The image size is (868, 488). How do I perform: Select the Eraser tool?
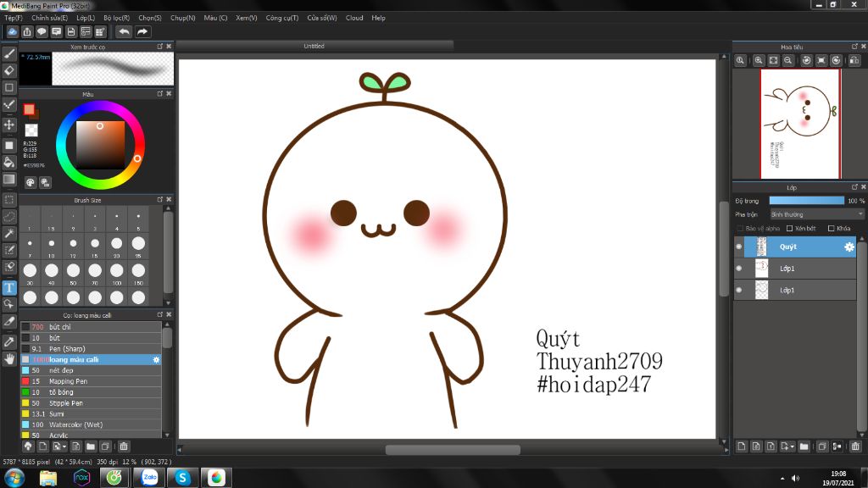point(8,70)
